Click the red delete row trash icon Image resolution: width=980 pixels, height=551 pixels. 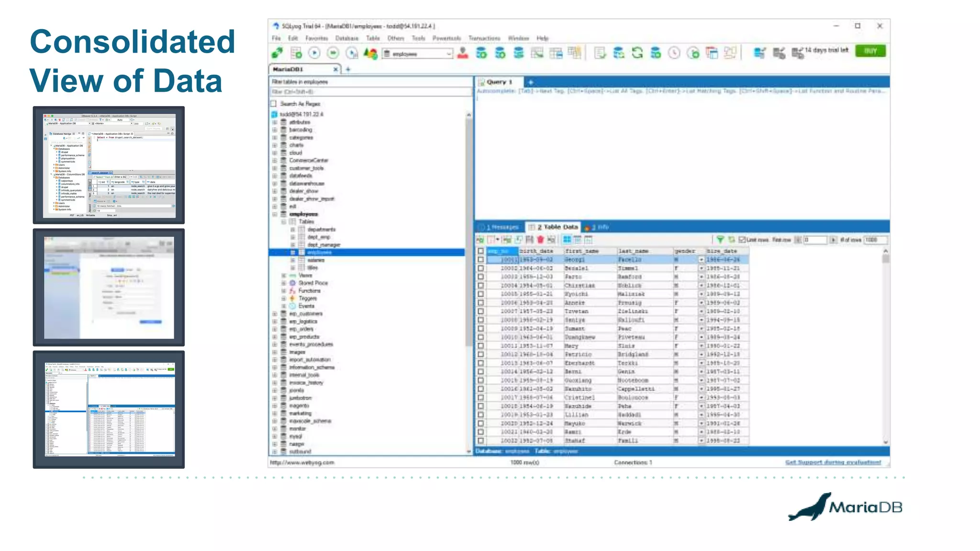point(541,239)
